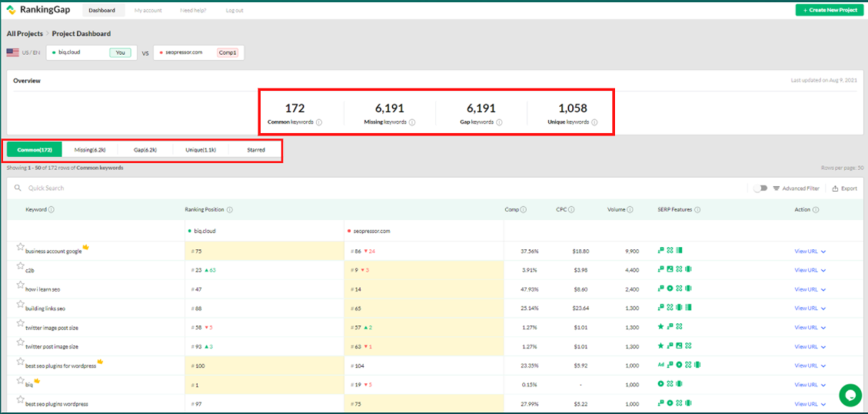
Task: Show info for Comp column
Action: pyautogui.click(x=523, y=210)
